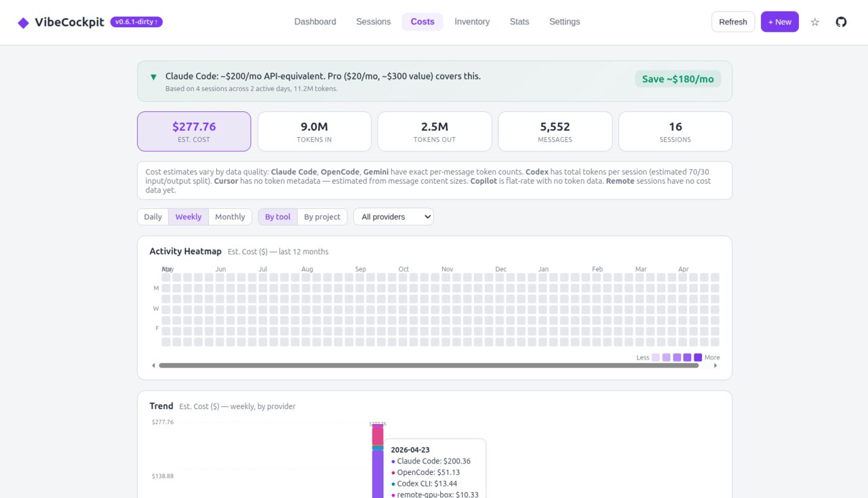Click the darkest purple heatmap legend swatch
The height and width of the screenshot is (498, 868).
(698, 357)
